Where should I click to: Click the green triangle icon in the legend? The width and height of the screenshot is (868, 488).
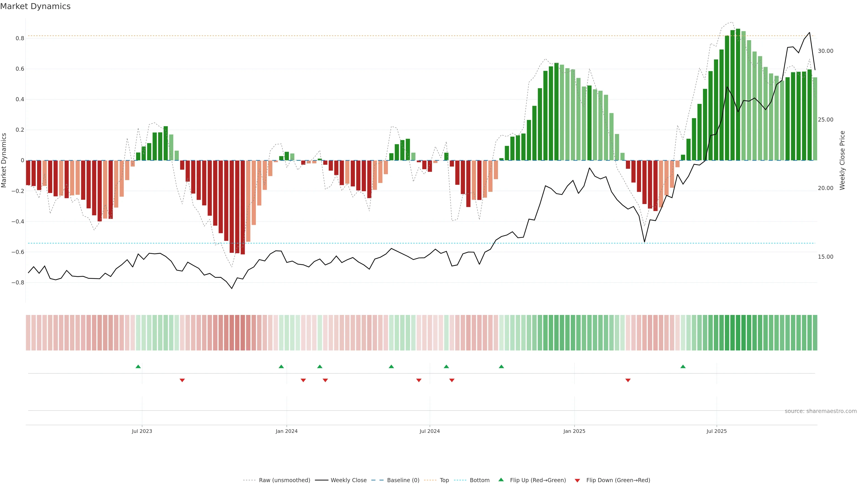[x=501, y=480]
